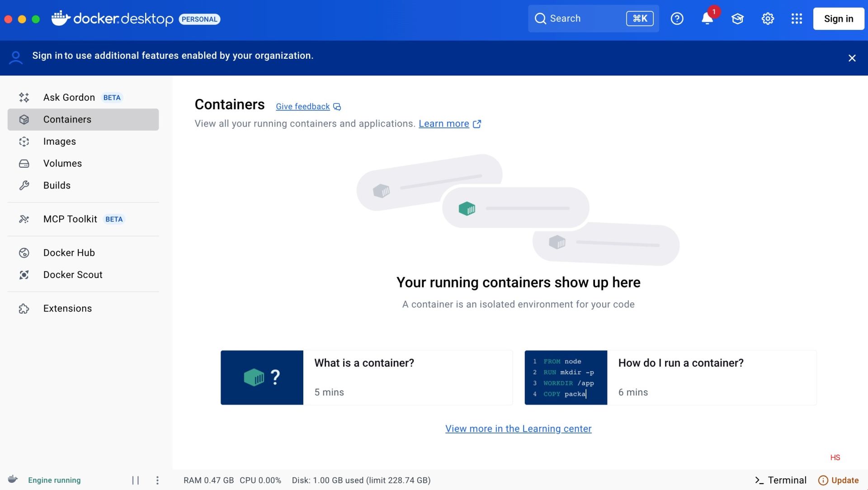Select Volumes in the sidebar
This screenshot has height=490, width=868.
tap(83, 164)
